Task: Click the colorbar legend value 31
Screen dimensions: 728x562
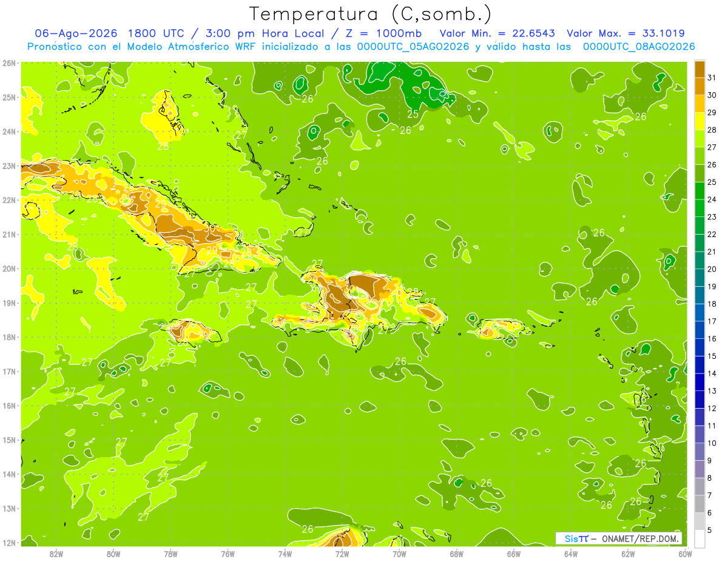Action: 712,78
